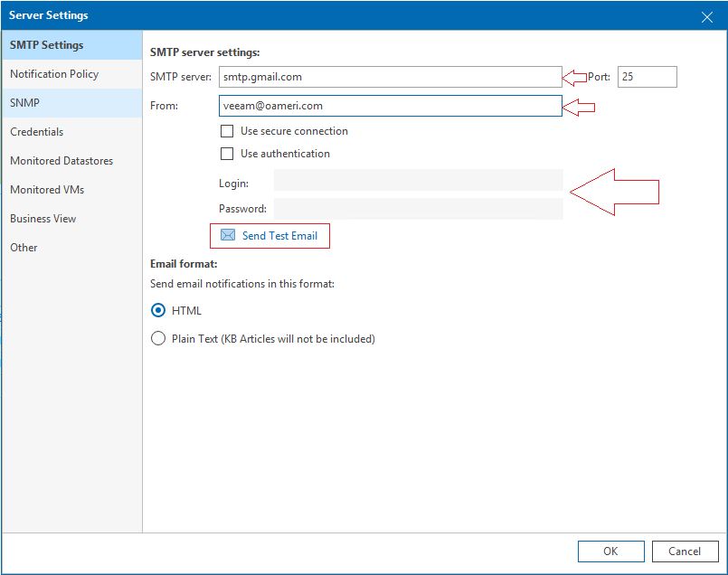Enable the Use secure connection checkbox
The image size is (728, 575).
[x=227, y=131]
